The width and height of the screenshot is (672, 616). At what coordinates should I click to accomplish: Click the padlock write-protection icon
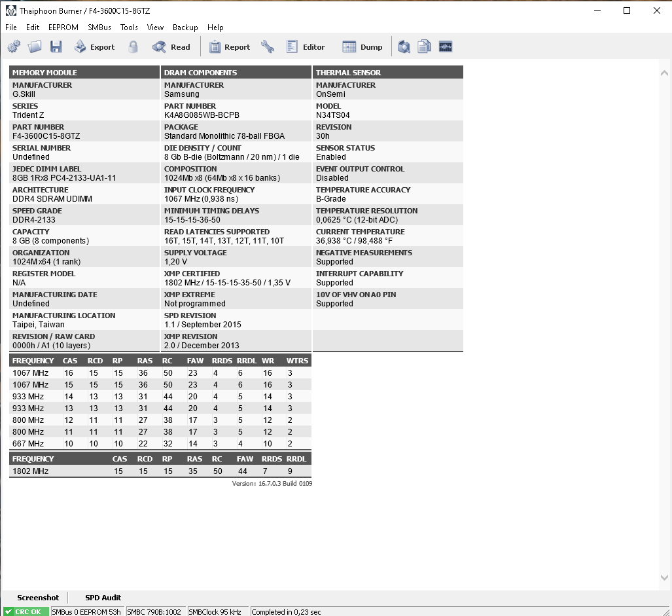(x=133, y=46)
